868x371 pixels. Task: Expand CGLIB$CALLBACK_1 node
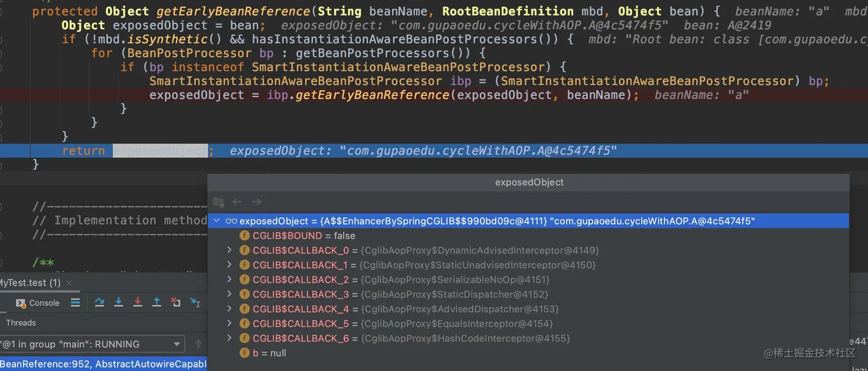click(x=229, y=265)
